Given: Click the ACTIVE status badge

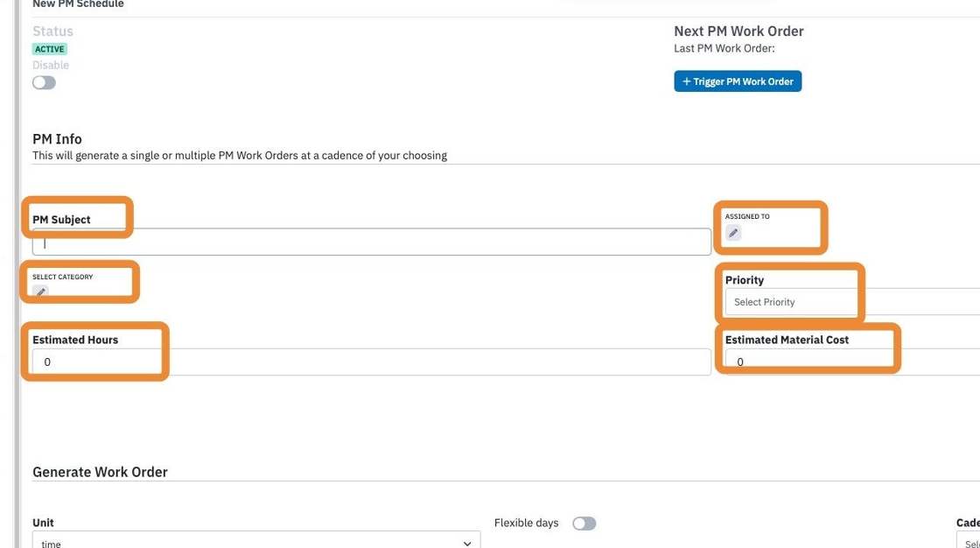Looking at the screenshot, I should point(49,49).
